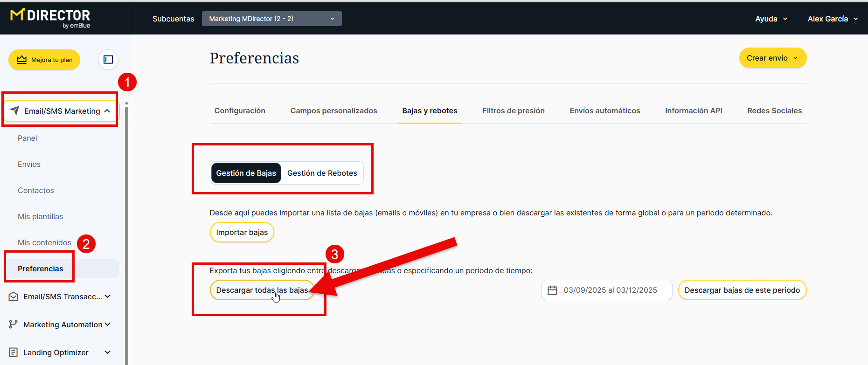Click the Landing Optimizer page icon
The image size is (868, 365).
pyautogui.click(x=14, y=352)
